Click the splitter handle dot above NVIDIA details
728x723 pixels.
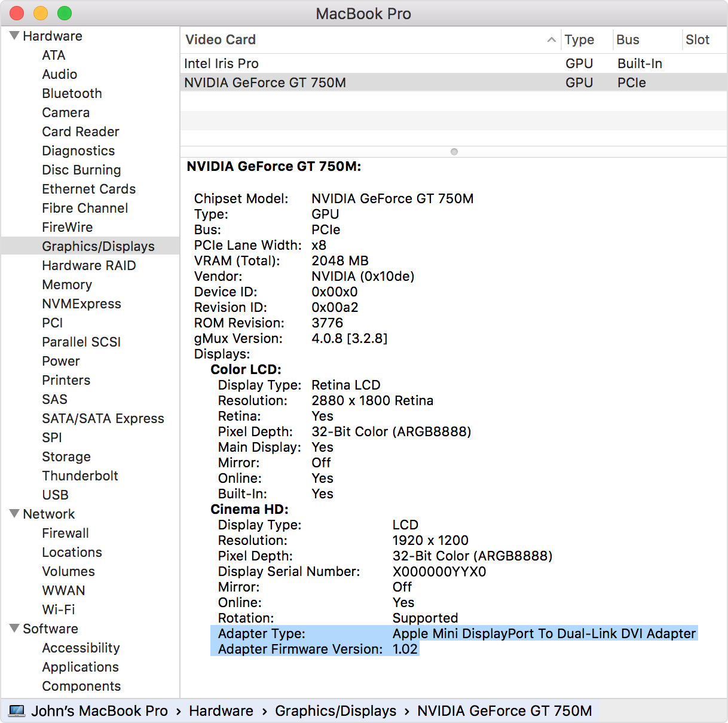coord(454,152)
